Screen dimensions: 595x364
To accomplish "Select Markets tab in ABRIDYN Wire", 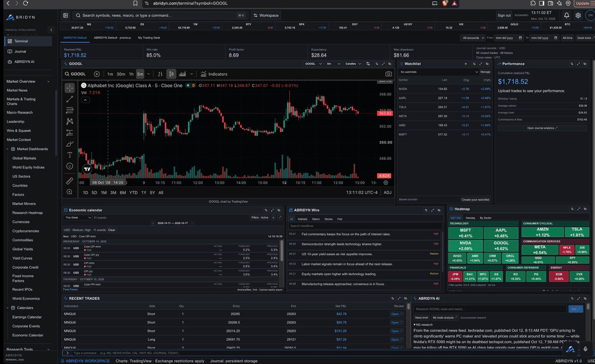I will [302, 219].
